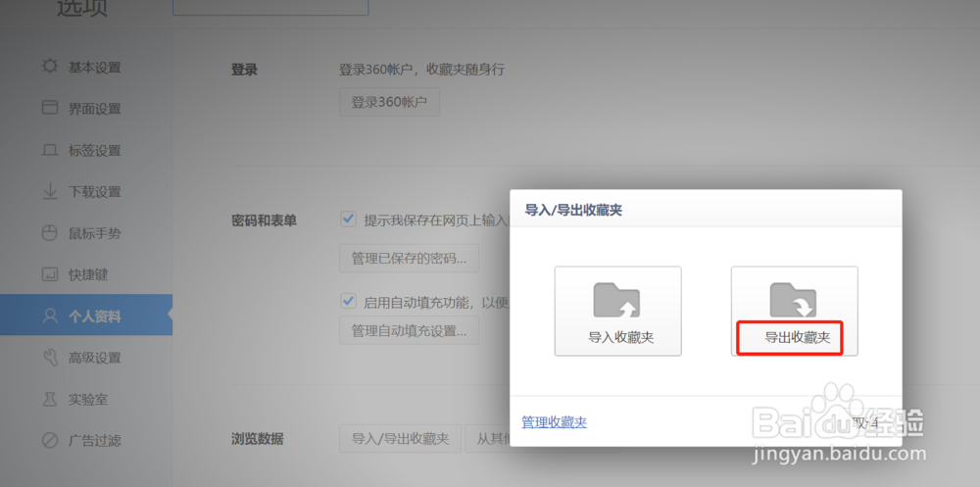The image size is (980, 487).
Task: Click the search field beside 选项 title
Action: coord(270,7)
